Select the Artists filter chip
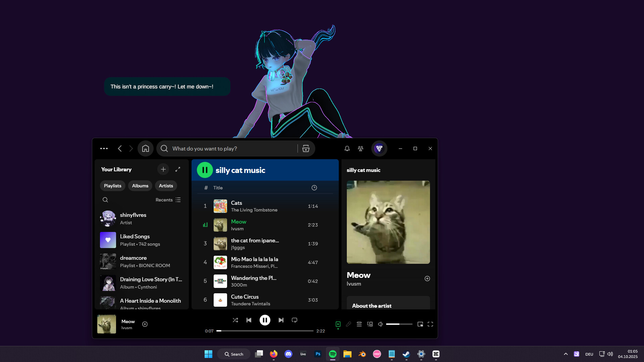Image resolution: width=644 pixels, height=362 pixels. coord(166,185)
